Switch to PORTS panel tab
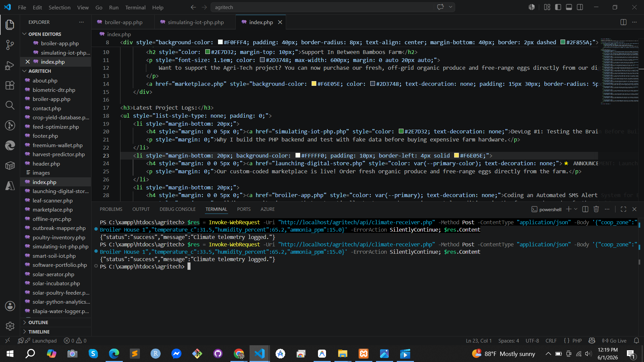 [244, 209]
